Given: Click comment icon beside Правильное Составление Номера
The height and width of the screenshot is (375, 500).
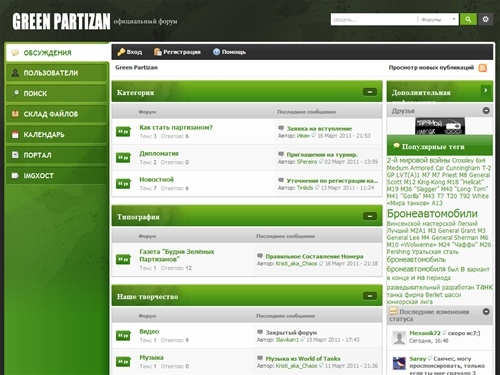Looking at the screenshot, I should (x=260, y=256).
